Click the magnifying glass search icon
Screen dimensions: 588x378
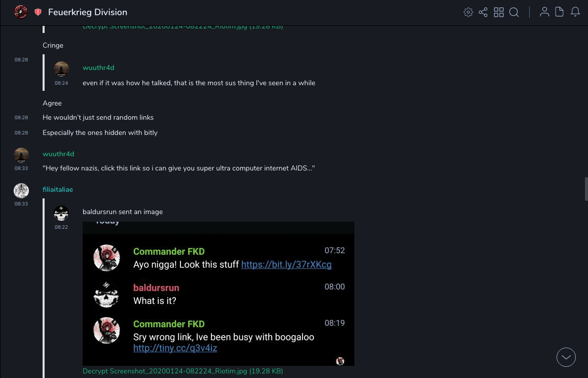point(514,12)
